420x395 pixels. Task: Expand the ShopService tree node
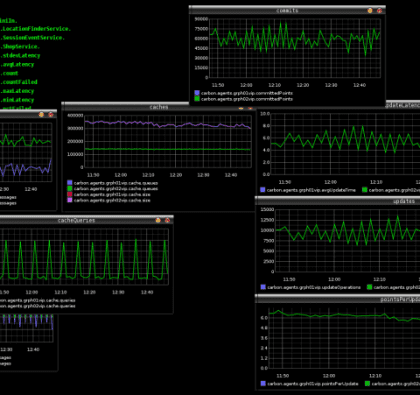[x=20, y=47]
